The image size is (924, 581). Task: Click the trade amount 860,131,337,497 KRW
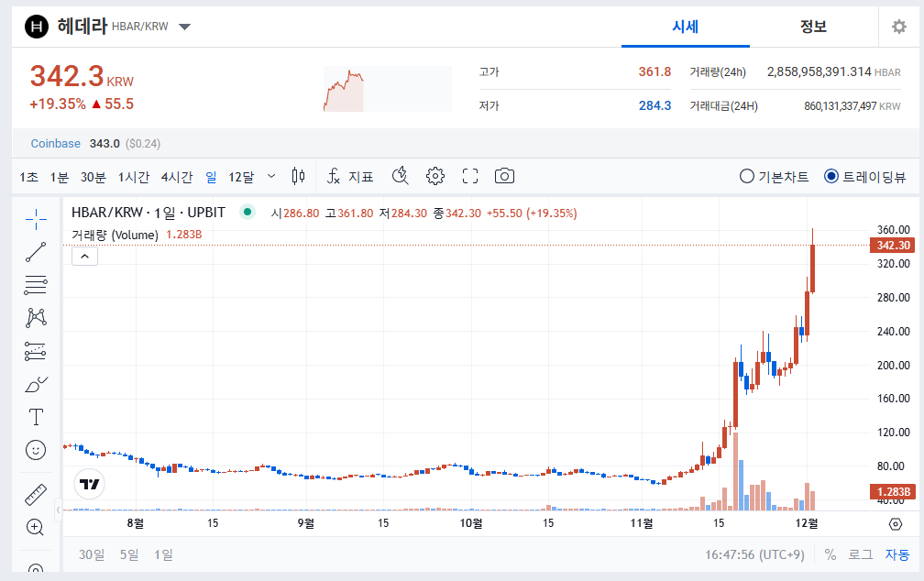click(x=852, y=106)
